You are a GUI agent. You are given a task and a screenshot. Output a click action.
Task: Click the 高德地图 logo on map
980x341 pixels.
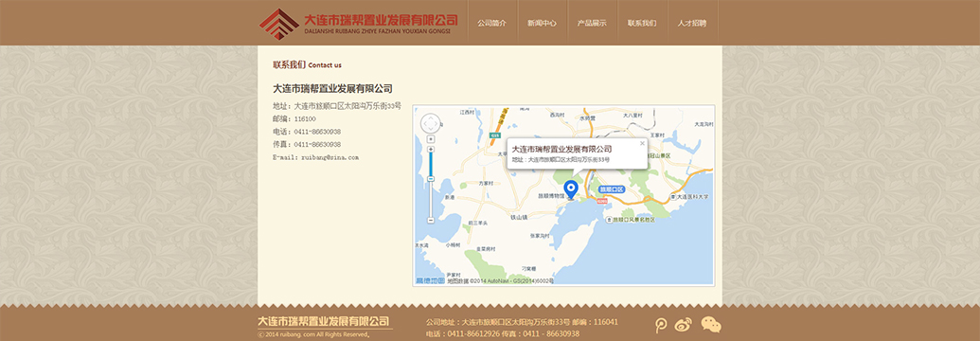[431, 281]
